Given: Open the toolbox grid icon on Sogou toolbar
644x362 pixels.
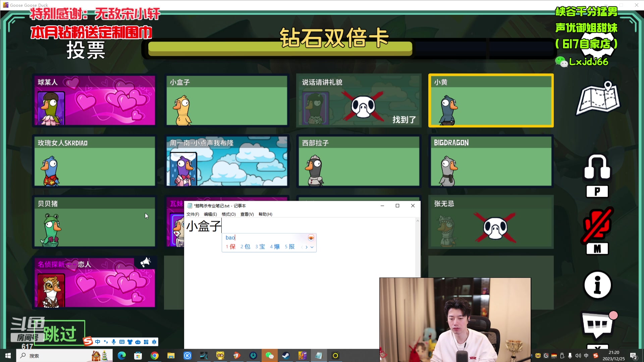Looking at the screenshot, I should pos(146,342).
